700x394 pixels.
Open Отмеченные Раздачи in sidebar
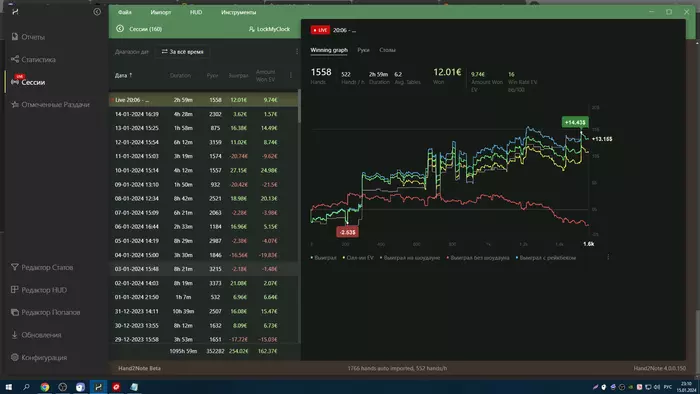[x=50, y=104]
